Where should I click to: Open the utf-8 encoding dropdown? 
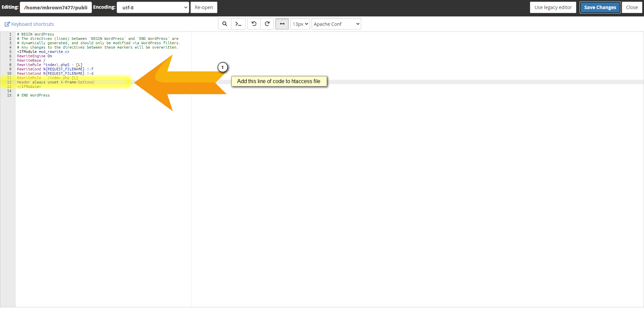(153, 7)
